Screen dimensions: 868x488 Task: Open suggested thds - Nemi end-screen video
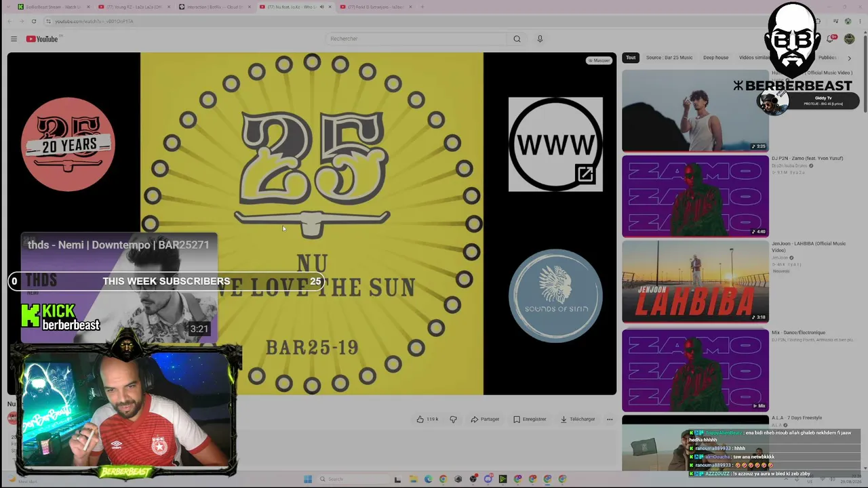[x=119, y=288]
